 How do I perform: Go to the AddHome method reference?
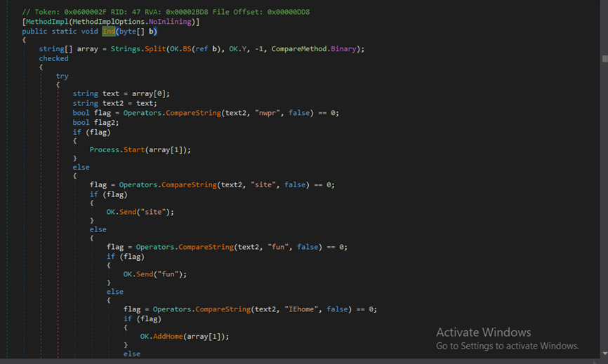168,337
